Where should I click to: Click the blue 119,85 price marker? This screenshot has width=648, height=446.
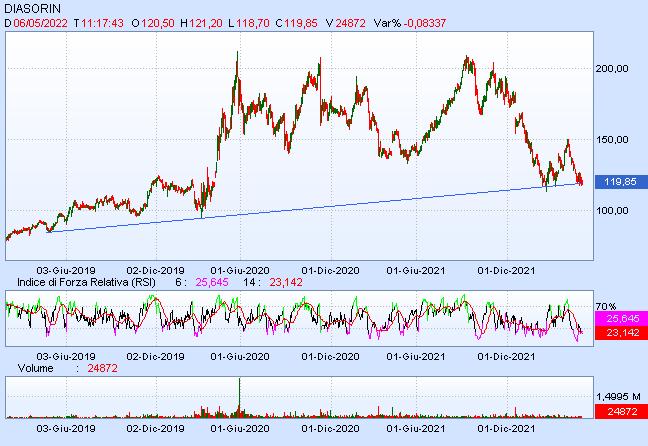tap(621, 182)
